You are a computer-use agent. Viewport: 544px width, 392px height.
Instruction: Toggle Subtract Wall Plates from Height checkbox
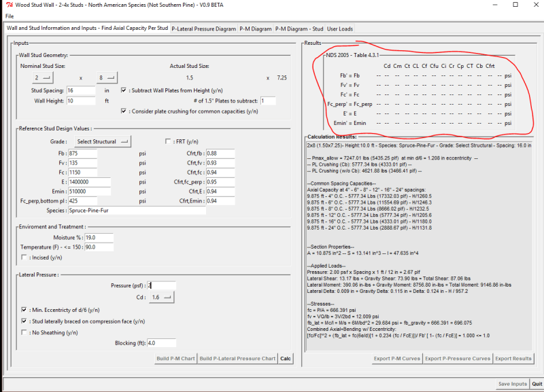click(124, 90)
